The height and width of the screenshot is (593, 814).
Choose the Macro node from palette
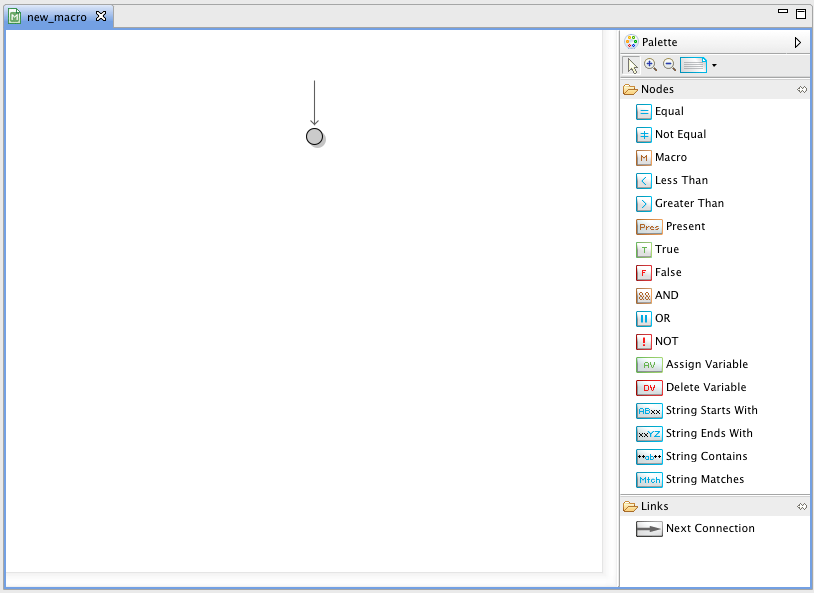[x=644, y=158]
